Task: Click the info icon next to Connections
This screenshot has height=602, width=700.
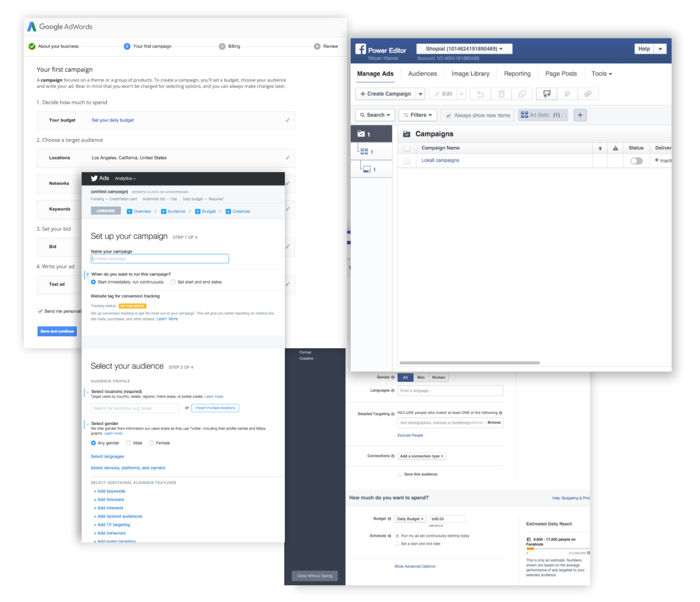Action: point(393,456)
